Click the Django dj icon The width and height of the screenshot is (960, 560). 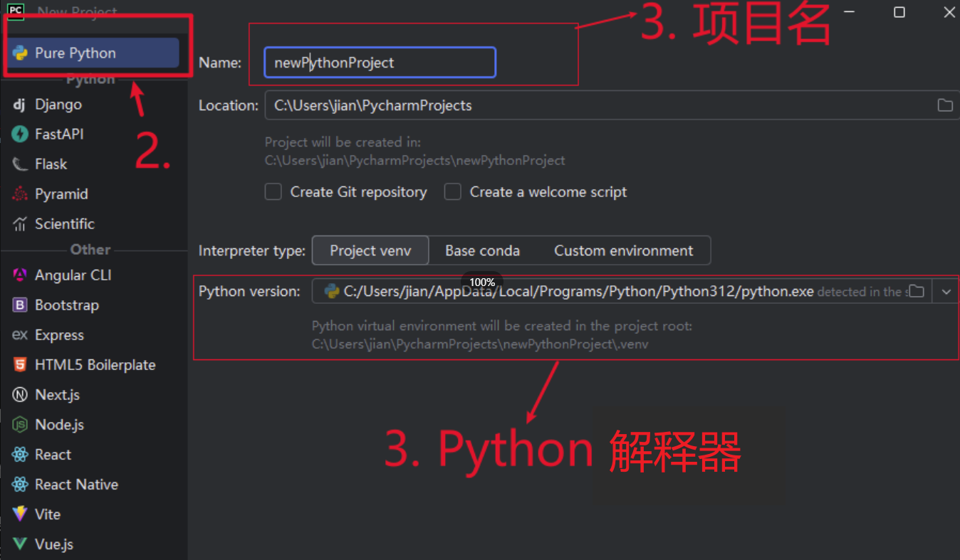coord(20,105)
